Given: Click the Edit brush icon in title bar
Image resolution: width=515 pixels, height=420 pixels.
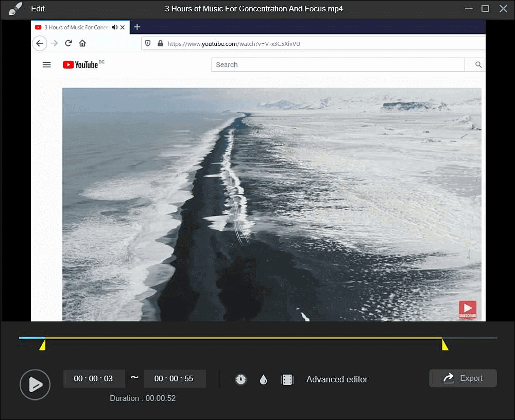Looking at the screenshot, I should coord(15,9).
